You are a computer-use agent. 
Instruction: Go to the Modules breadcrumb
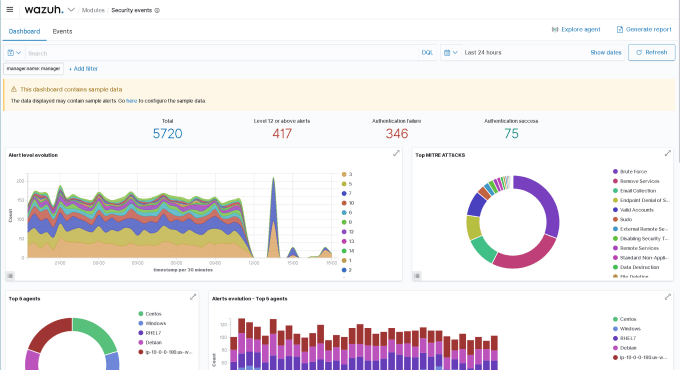93,10
